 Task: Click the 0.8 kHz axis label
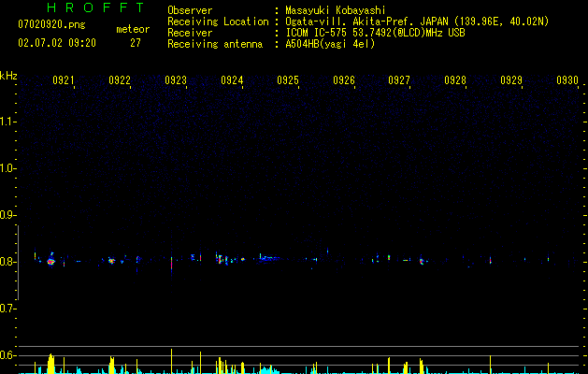6,262
